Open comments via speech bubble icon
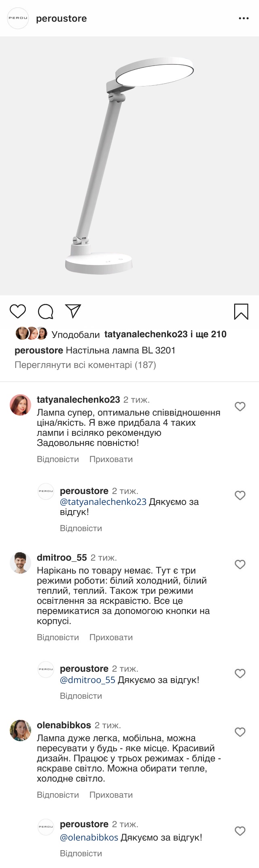Viewport: 259px width, 868px height. coord(45,311)
